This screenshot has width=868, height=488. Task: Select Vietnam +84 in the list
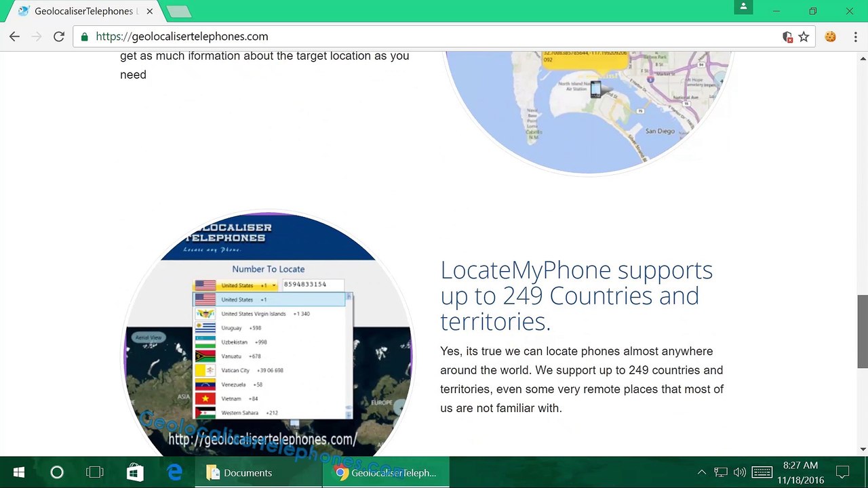coord(270,399)
